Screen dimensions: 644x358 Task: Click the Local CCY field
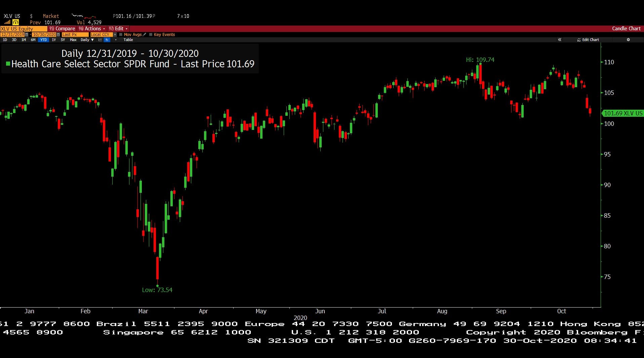102,35
